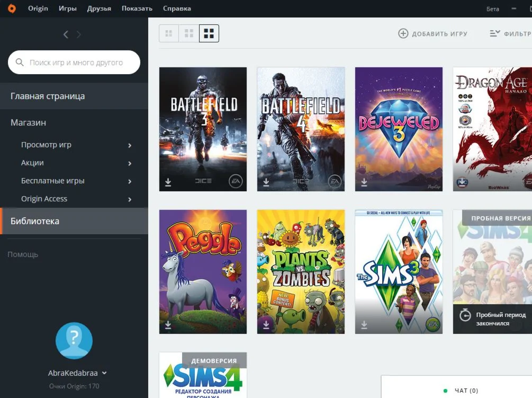Download Bejeweled 3 via its arrow icon
This screenshot has width=532, height=398.
coord(364,182)
